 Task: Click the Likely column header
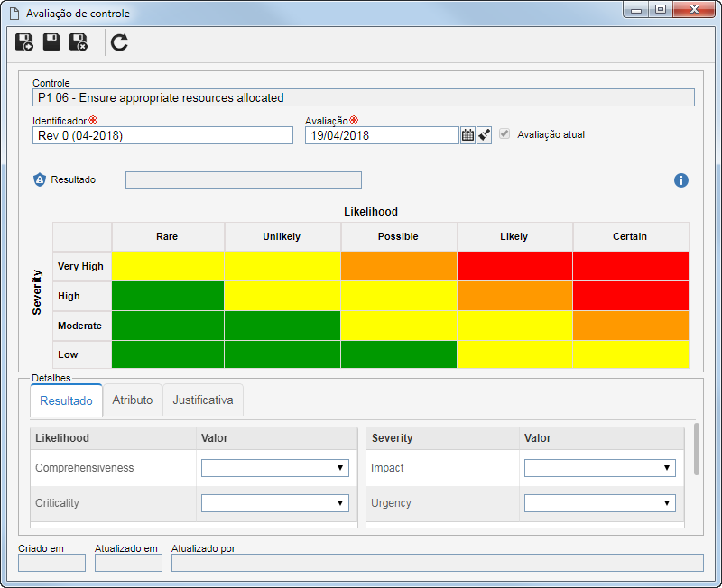pos(514,236)
